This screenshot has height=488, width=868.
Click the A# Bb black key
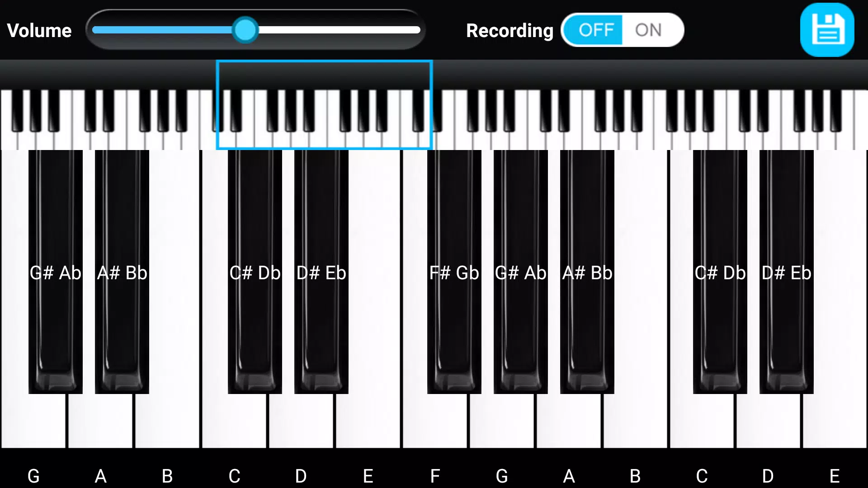pos(122,272)
